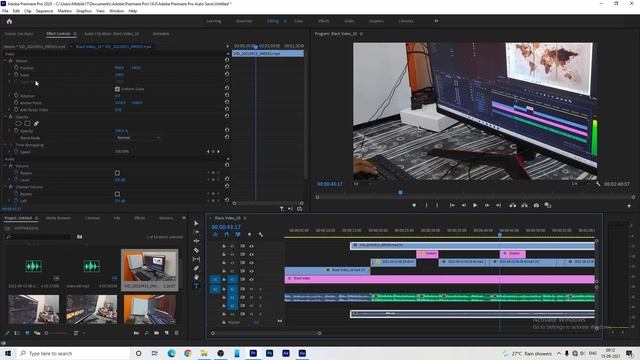
Task: Switch to Audio Clip Mixer tab
Action: tap(111, 34)
